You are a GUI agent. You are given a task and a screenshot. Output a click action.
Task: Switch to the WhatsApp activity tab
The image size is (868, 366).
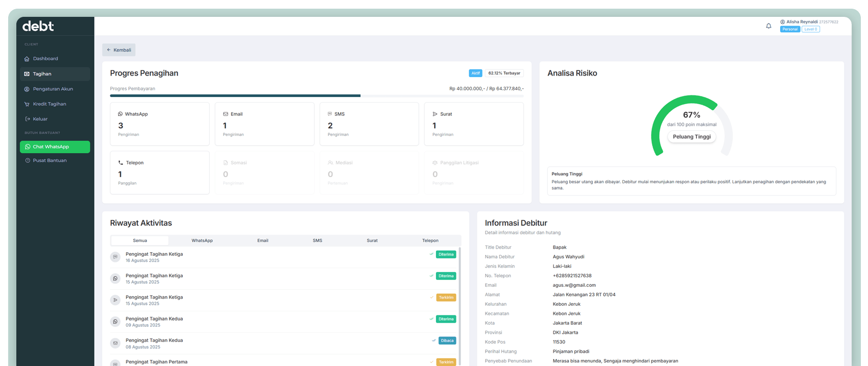pos(202,240)
